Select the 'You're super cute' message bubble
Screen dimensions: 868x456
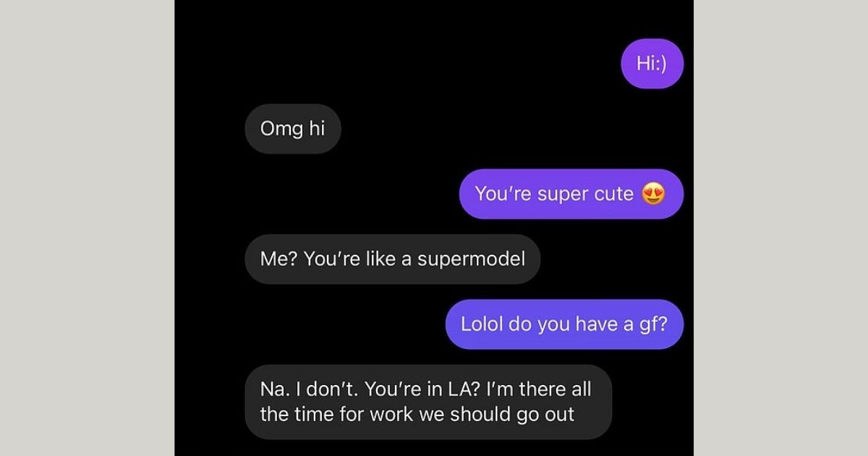571,194
